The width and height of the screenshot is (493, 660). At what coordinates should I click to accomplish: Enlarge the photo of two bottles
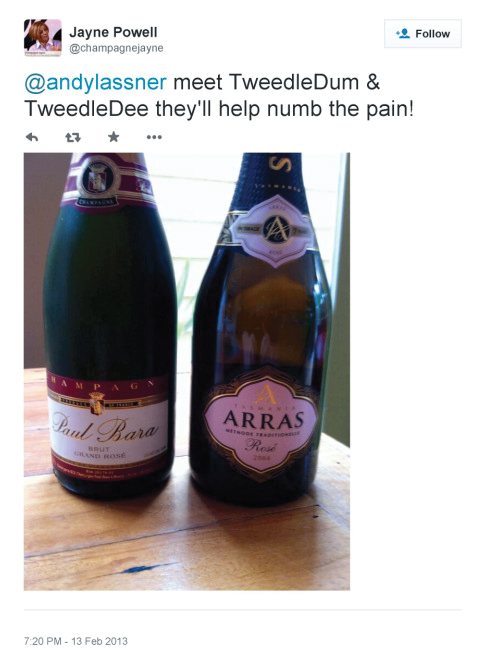[187, 371]
